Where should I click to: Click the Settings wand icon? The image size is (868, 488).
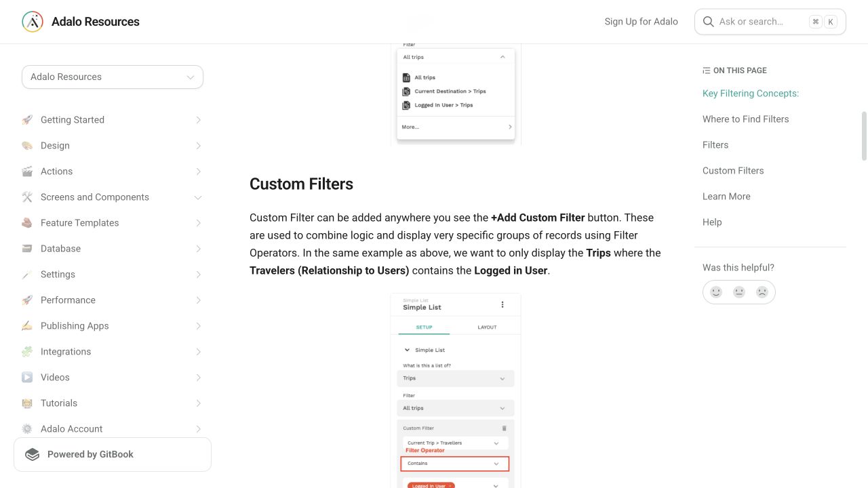tap(27, 274)
